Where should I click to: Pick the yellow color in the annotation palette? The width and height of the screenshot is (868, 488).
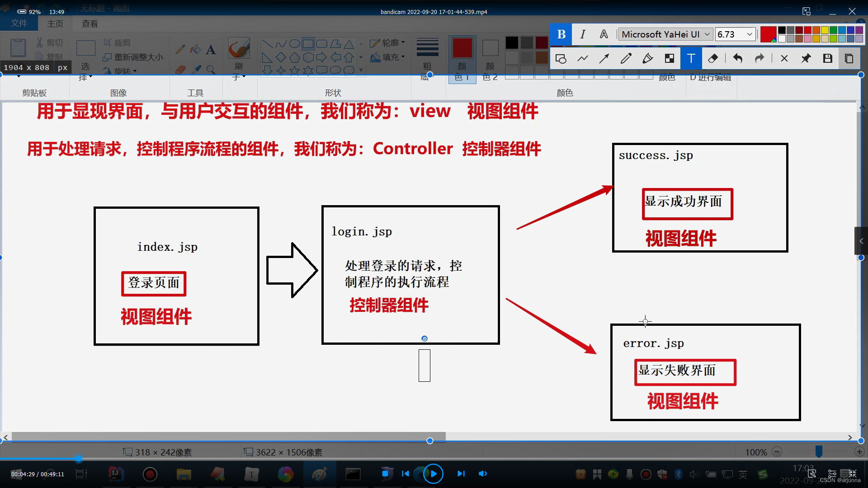(x=825, y=30)
